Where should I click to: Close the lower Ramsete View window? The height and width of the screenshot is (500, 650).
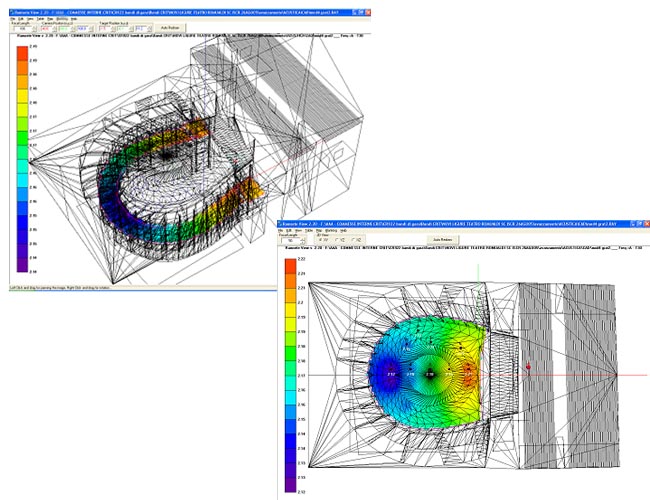click(x=647, y=224)
